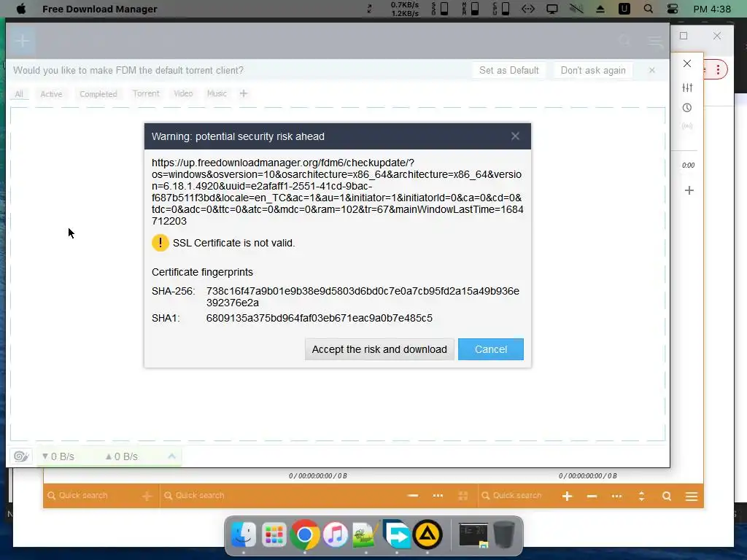The image size is (747, 560).
Task: Open Music app from the dock
Action: 336,534
